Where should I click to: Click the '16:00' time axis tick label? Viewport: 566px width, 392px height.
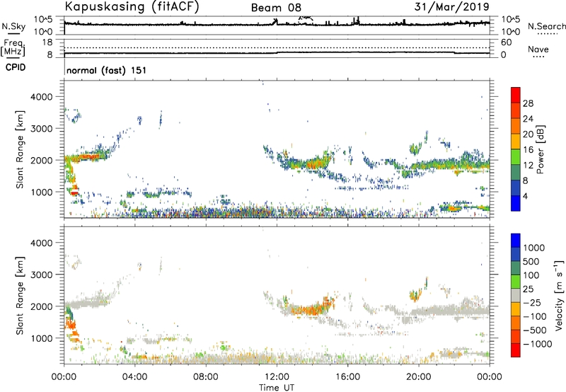tap(347, 377)
